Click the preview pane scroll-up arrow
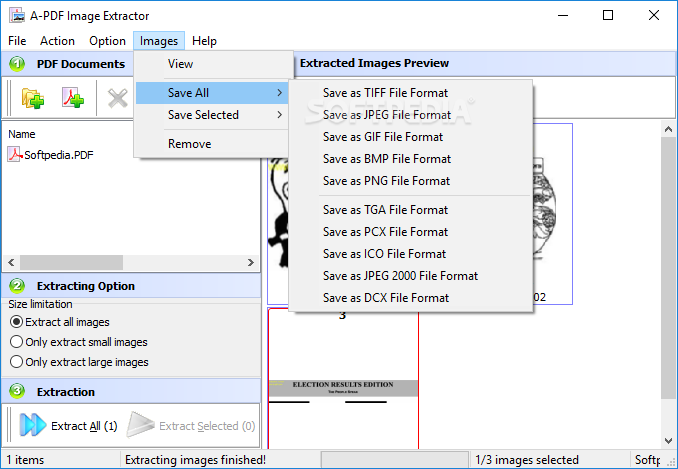678x469 pixels. [668, 129]
